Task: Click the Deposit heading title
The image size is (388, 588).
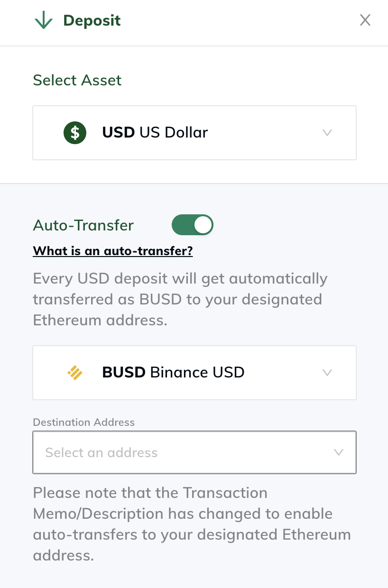Action: pyautogui.click(x=92, y=20)
